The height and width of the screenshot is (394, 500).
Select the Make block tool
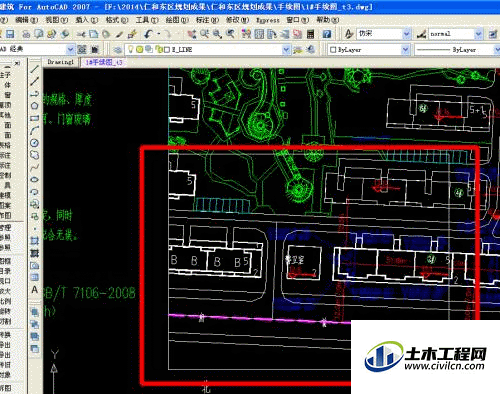click(35, 216)
